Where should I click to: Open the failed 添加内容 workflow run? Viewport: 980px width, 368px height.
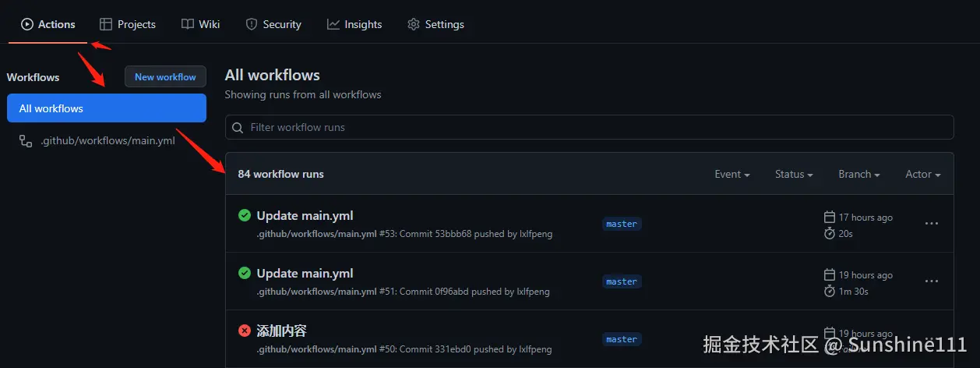(281, 331)
